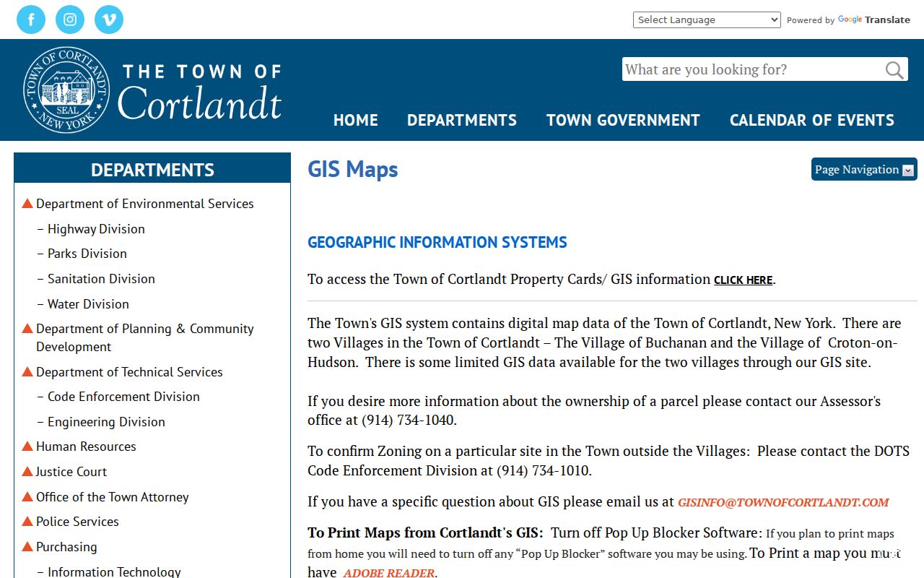Expand the Page Navigation dropdown

point(864,169)
